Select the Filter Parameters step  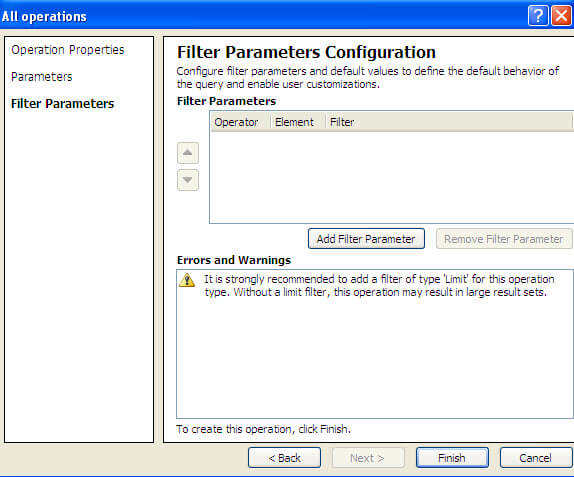coord(63,104)
